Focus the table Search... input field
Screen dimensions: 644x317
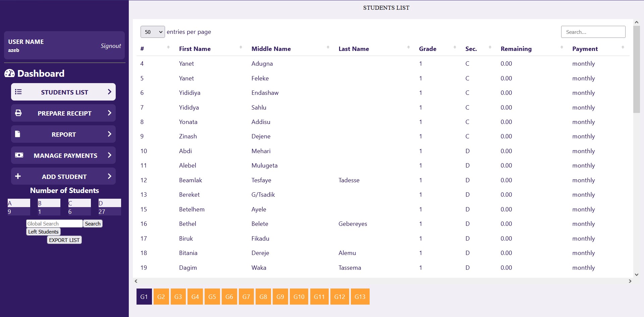click(593, 32)
